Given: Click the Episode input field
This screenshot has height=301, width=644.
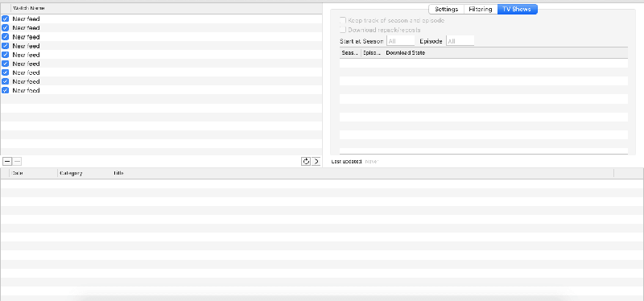Looking at the screenshot, I should [460, 41].
